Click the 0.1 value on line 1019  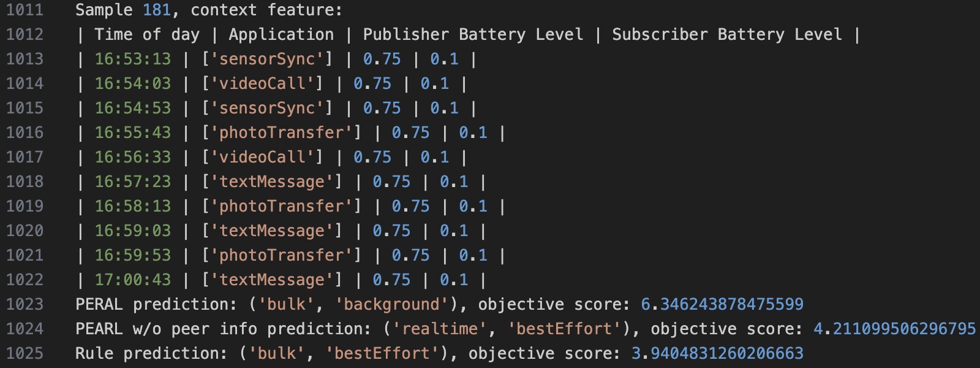click(x=473, y=206)
